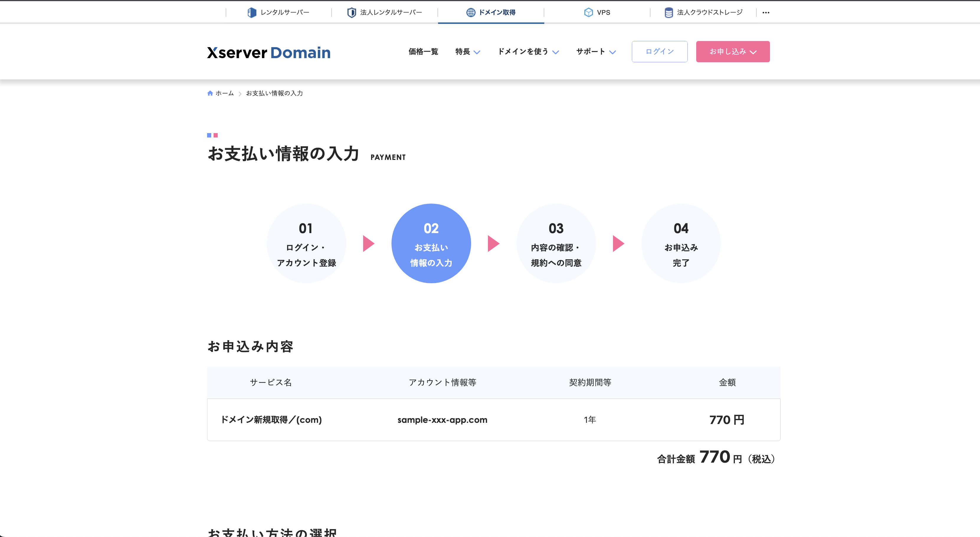Open the ドメインを使う dropdown

pos(528,52)
